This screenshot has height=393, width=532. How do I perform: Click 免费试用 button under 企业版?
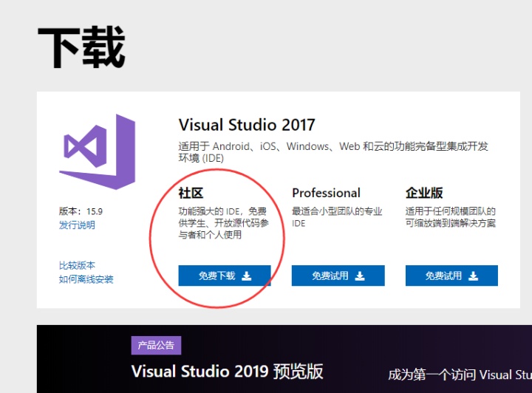click(451, 276)
